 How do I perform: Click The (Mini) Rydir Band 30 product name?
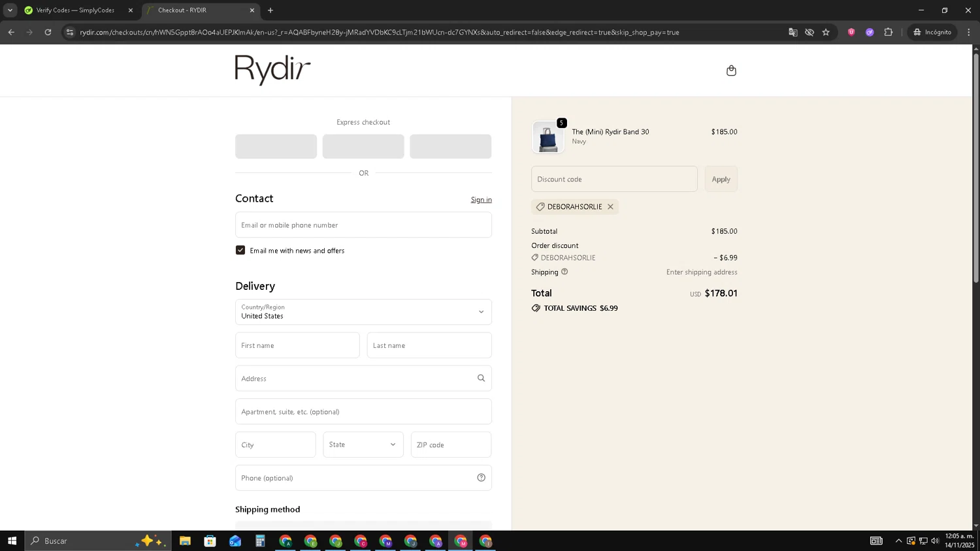610,132
